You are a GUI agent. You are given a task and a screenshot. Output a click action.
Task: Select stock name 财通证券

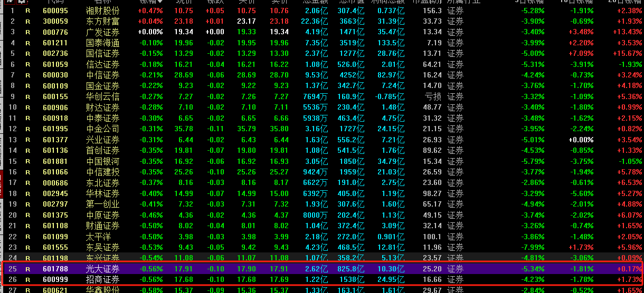pyautogui.click(x=103, y=226)
